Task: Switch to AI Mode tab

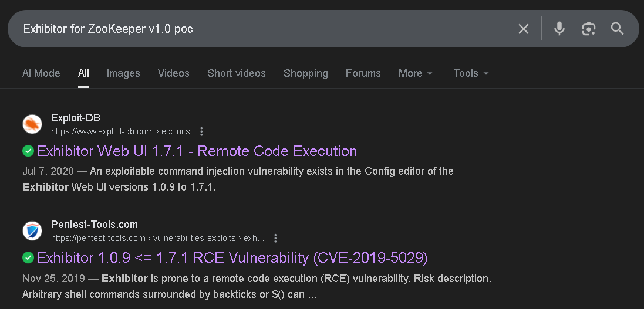Action: pos(41,73)
